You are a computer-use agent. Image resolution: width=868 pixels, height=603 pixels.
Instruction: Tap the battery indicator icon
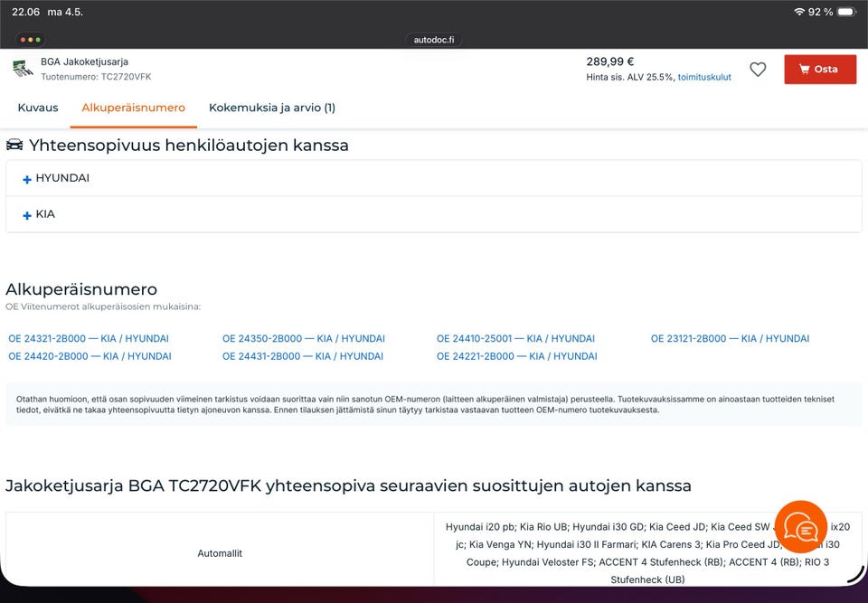point(847,12)
